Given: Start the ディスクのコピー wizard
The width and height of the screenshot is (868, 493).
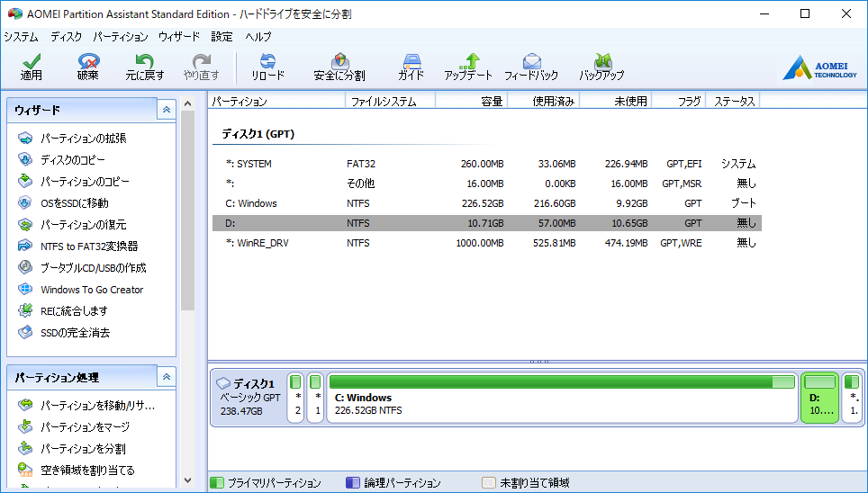Looking at the screenshot, I should pos(73,160).
